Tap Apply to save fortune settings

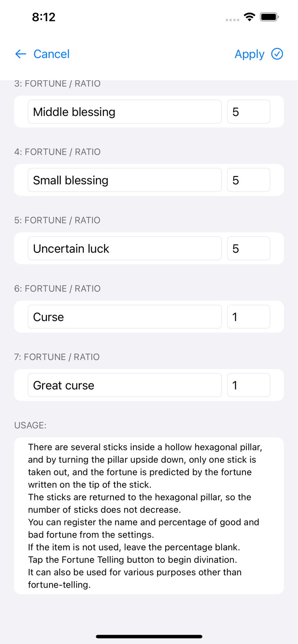pos(249,54)
